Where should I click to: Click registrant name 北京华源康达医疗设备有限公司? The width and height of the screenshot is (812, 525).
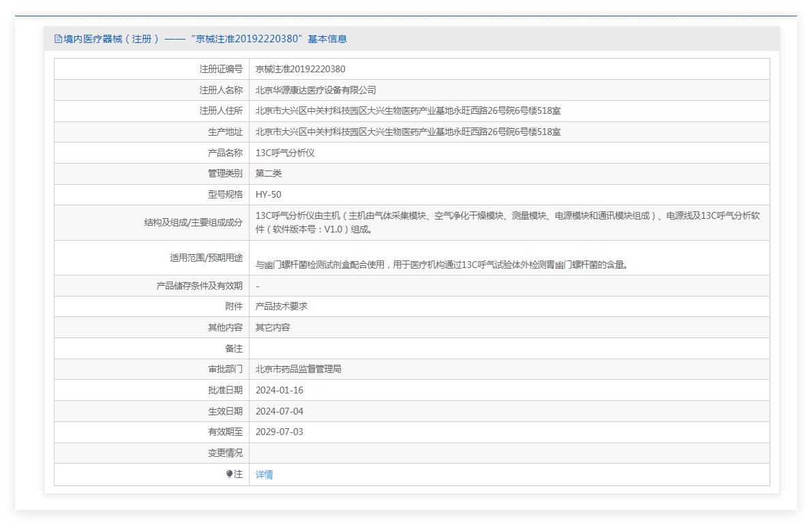click(x=316, y=90)
